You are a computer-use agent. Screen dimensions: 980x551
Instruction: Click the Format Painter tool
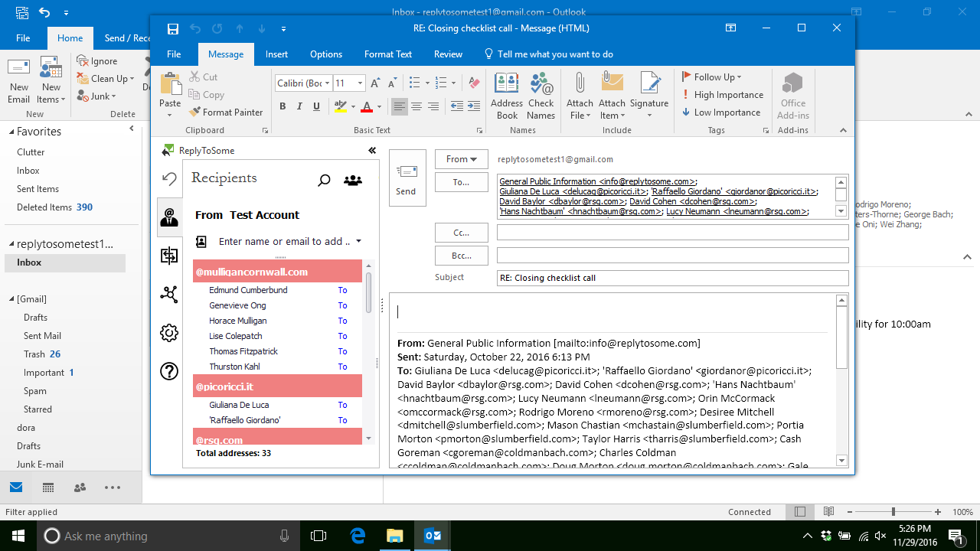[x=226, y=112]
